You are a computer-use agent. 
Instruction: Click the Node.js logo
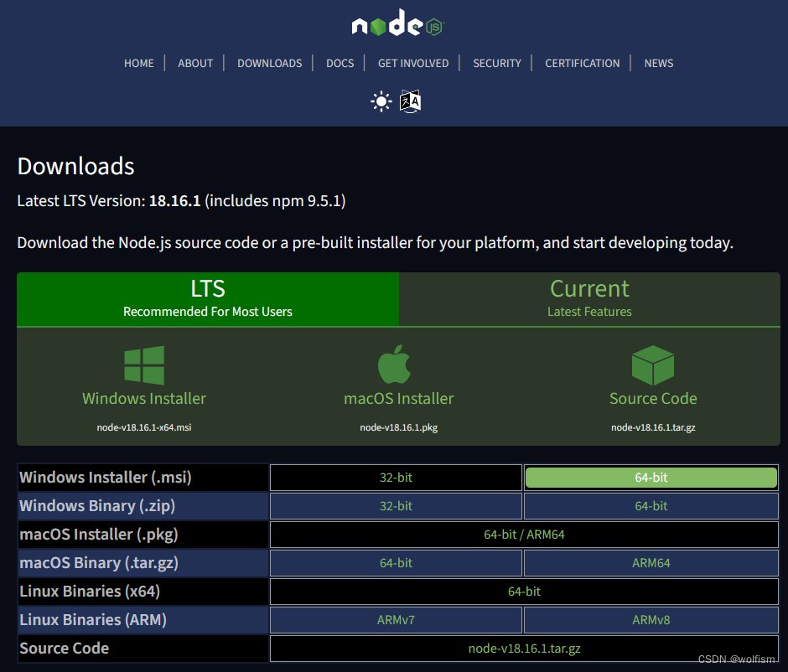[x=398, y=23]
